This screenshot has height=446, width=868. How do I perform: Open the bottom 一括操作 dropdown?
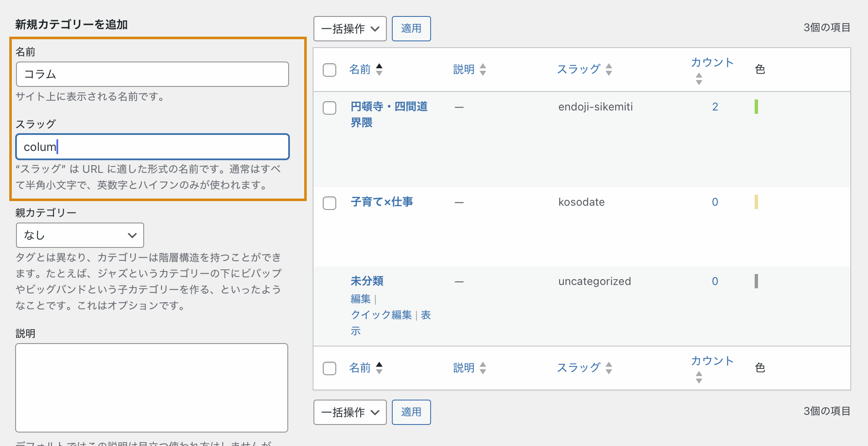click(350, 412)
